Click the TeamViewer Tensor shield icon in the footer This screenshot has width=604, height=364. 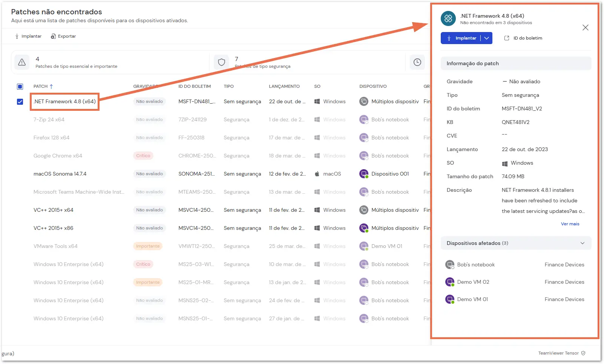click(x=583, y=353)
